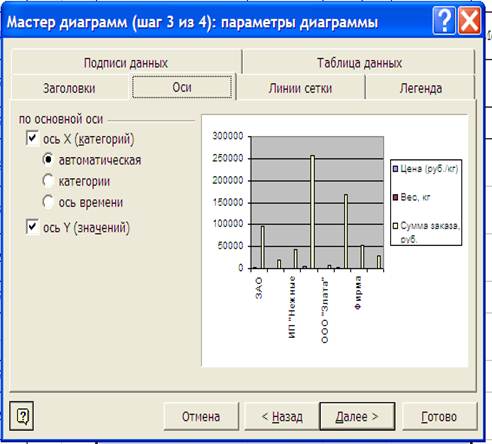Screen dimensions: 492x444
Task: Go to the Заголовки tab
Action: 69,88
